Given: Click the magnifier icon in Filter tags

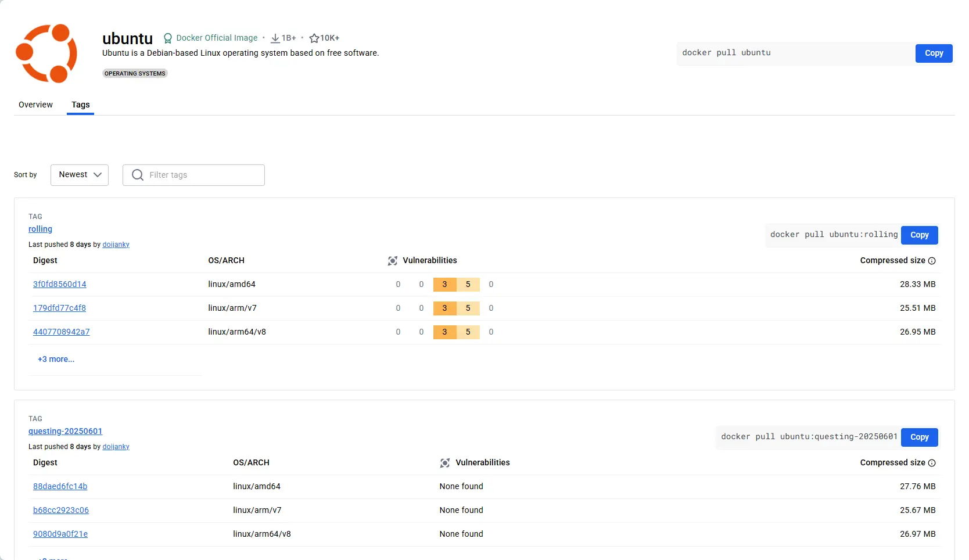Looking at the screenshot, I should coord(138,175).
